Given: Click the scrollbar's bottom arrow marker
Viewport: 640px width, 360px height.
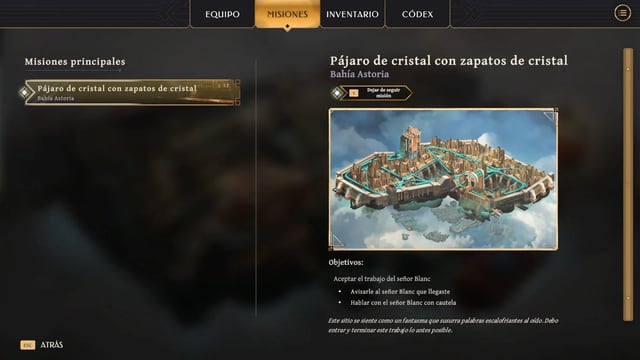Looking at the screenshot, I should [628, 298].
